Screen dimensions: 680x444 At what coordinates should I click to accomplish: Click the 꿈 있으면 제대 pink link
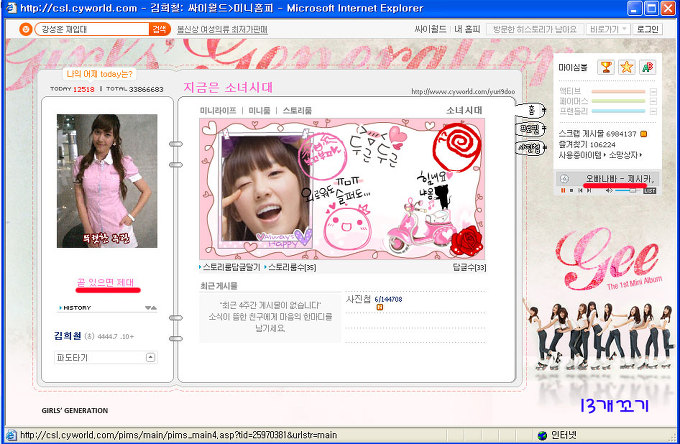click(105, 282)
